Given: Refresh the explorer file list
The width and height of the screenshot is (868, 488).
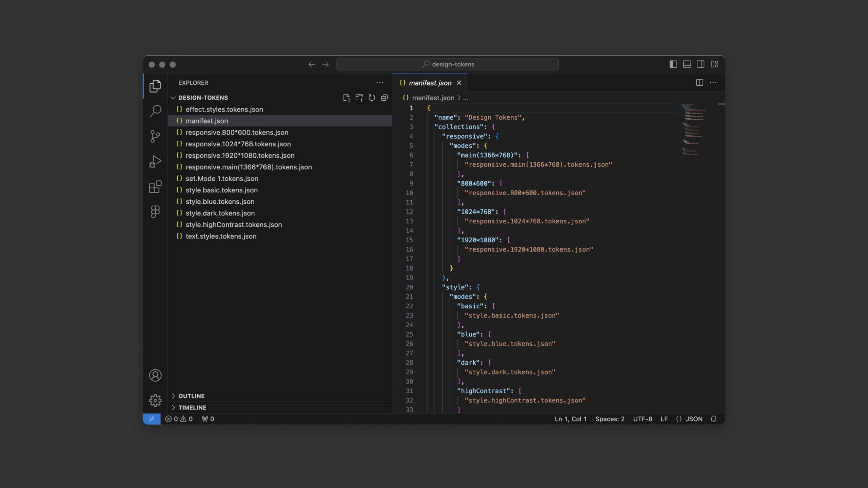Looking at the screenshot, I should pos(372,98).
